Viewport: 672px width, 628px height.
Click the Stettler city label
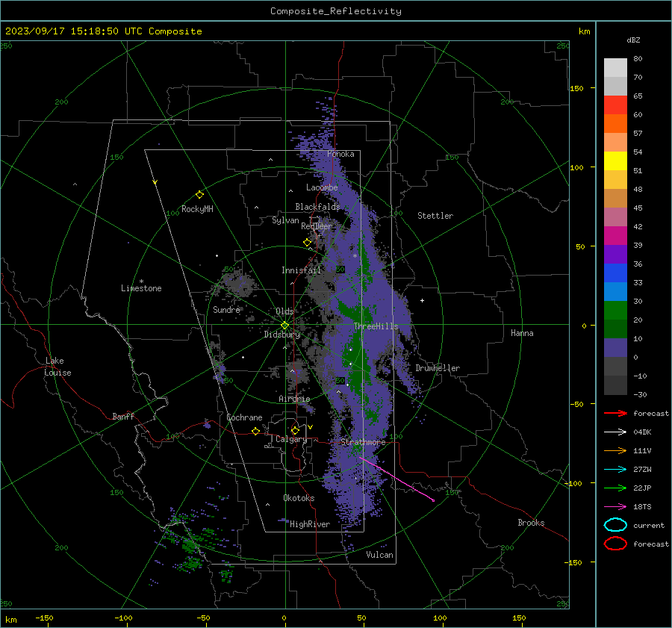pyautogui.click(x=435, y=216)
